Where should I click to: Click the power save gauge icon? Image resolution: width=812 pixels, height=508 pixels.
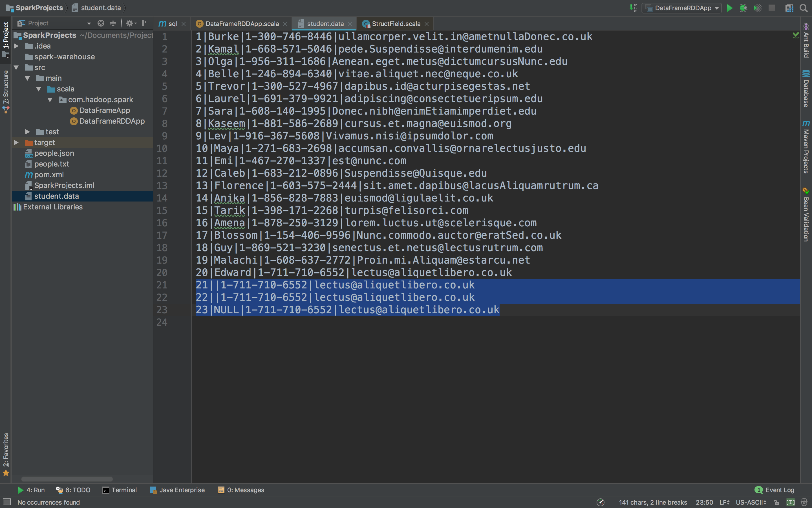601,502
